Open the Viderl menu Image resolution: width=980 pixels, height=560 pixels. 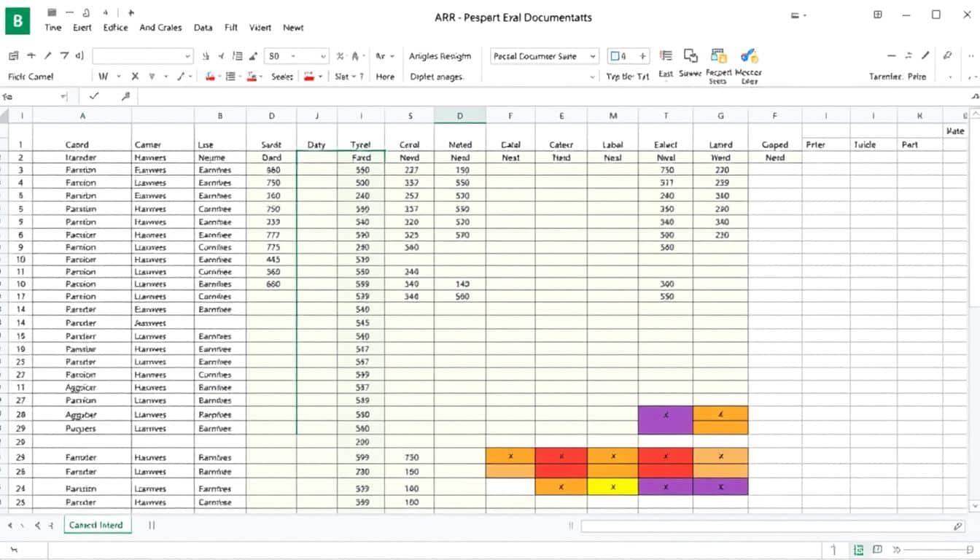click(x=260, y=28)
